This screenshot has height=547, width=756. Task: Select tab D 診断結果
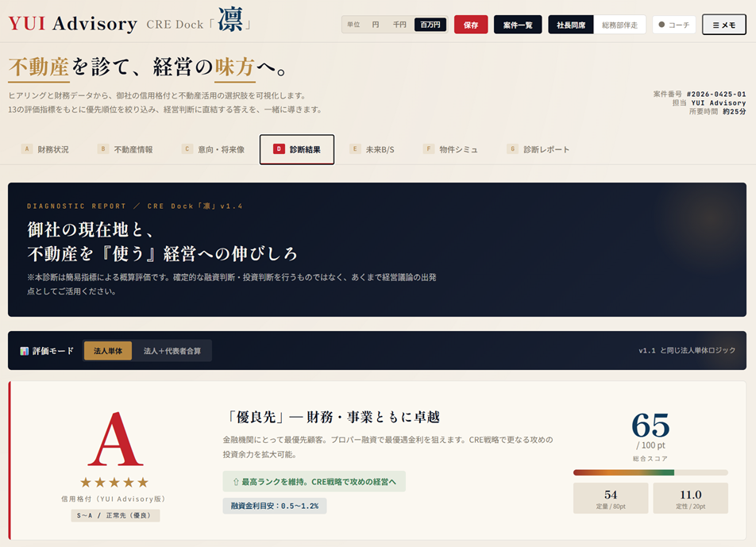coord(297,149)
